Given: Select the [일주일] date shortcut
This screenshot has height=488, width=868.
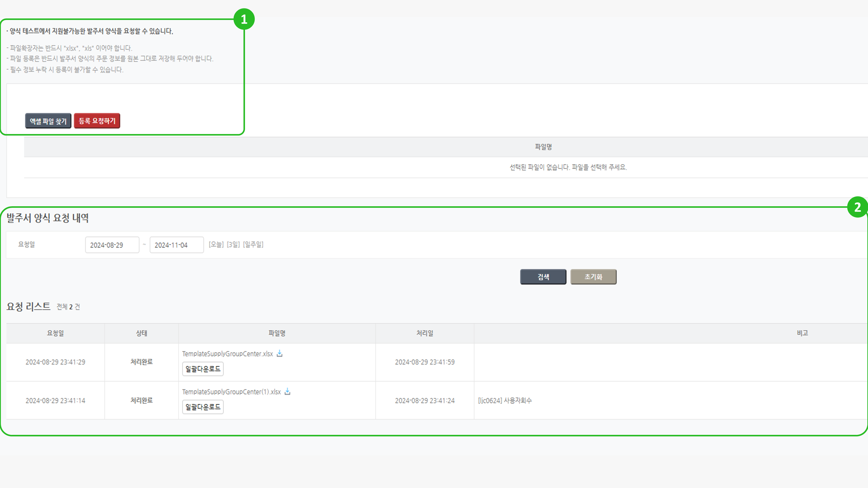Looking at the screenshot, I should [x=253, y=244].
